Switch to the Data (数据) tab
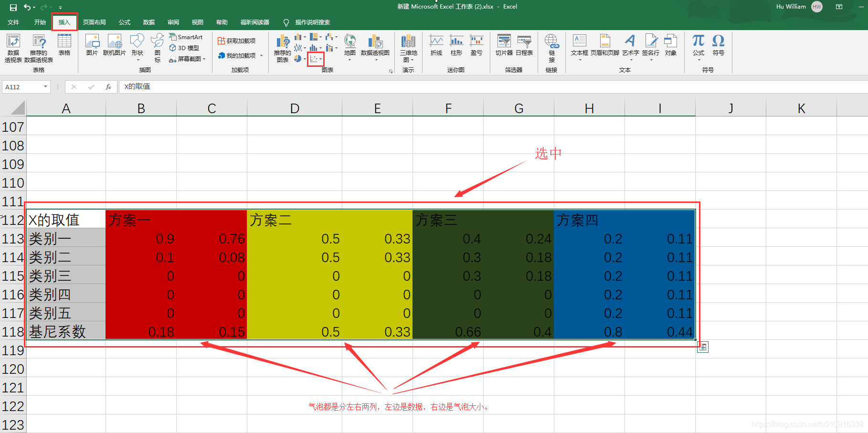The image size is (868, 433). 149,22
